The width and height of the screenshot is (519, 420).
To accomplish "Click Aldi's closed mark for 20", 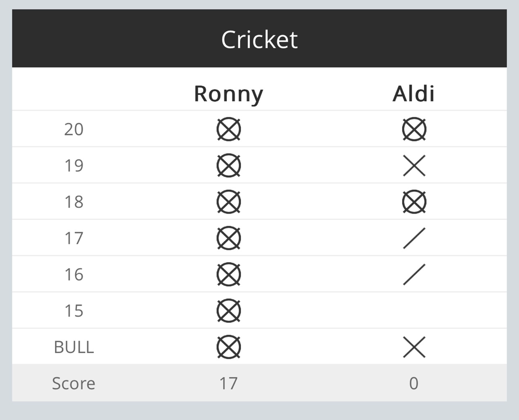I will [414, 129].
